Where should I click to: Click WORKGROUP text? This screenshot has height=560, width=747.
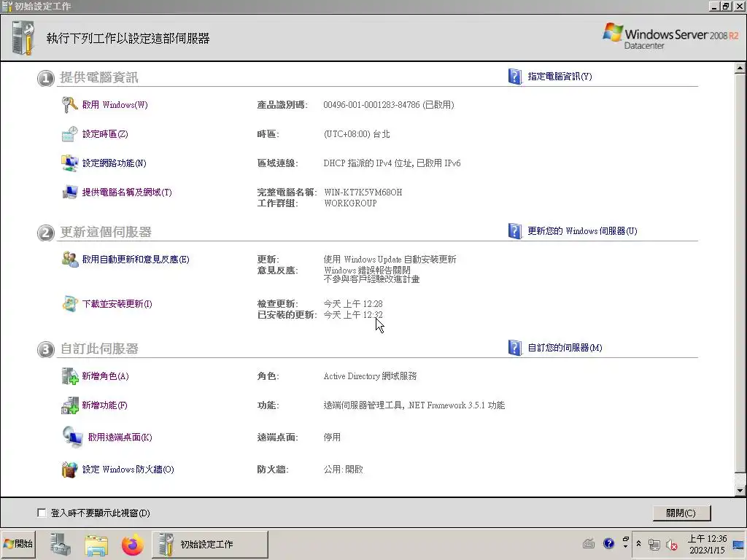tap(350, 203)
